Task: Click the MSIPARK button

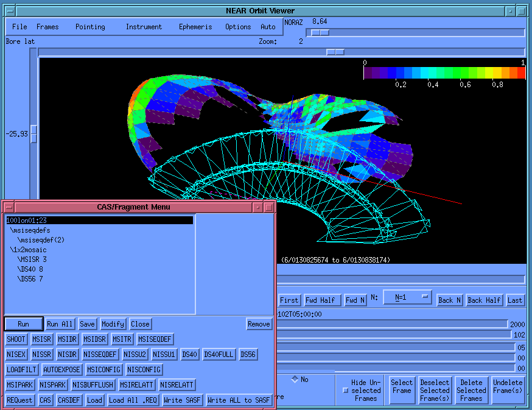Action: click(x=19, y=385)
